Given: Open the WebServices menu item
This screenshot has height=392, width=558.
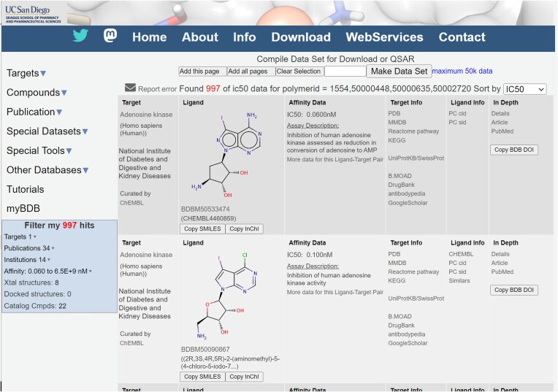Looking at the screenshot, I should [384, 37].
